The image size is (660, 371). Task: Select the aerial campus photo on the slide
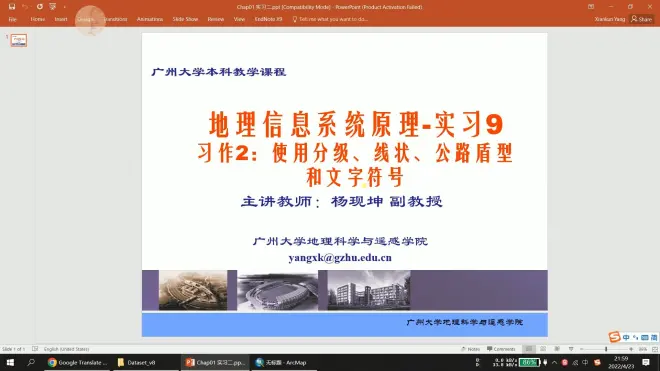193,291
